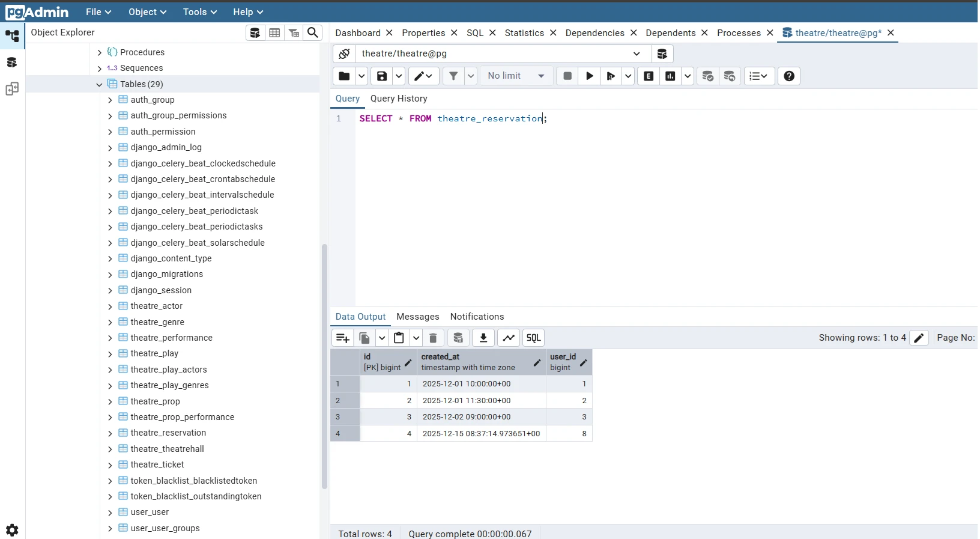Toggle the connection status icon beside theatre/theatre@pg
This screenshot has height=539, width=980.
(x=344, y=53)
